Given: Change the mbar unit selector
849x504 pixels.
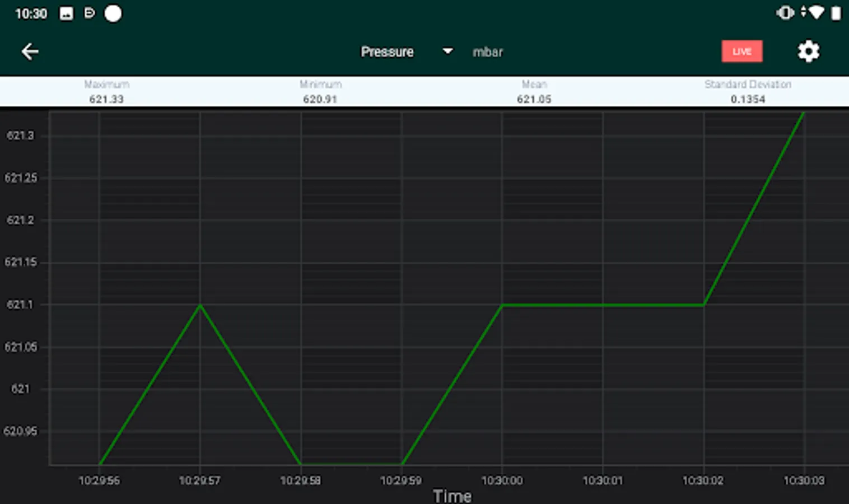Looking at the screenshot, I should tap(488, 52).
